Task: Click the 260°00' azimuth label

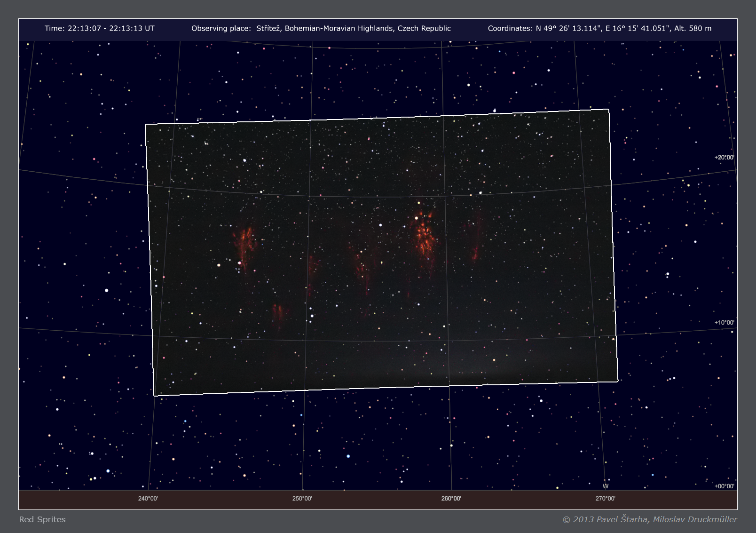Action: click(451, 499)
